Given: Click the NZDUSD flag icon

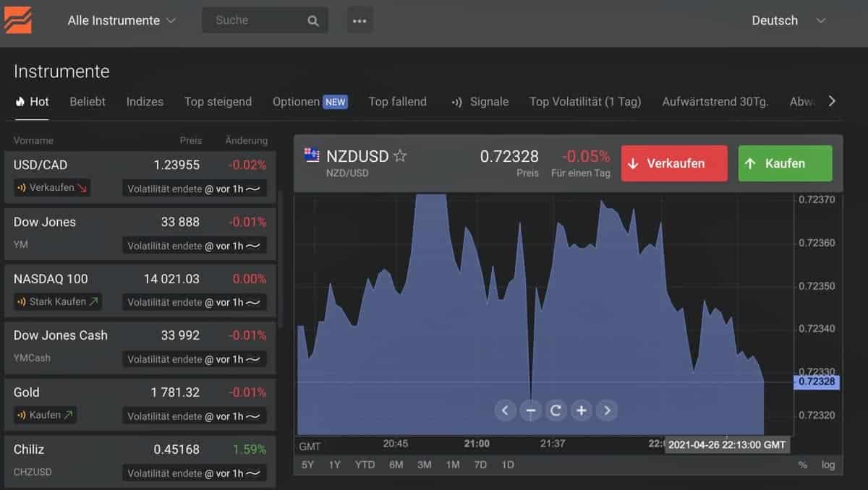Looking at the screenshot, I should (312, 155).
